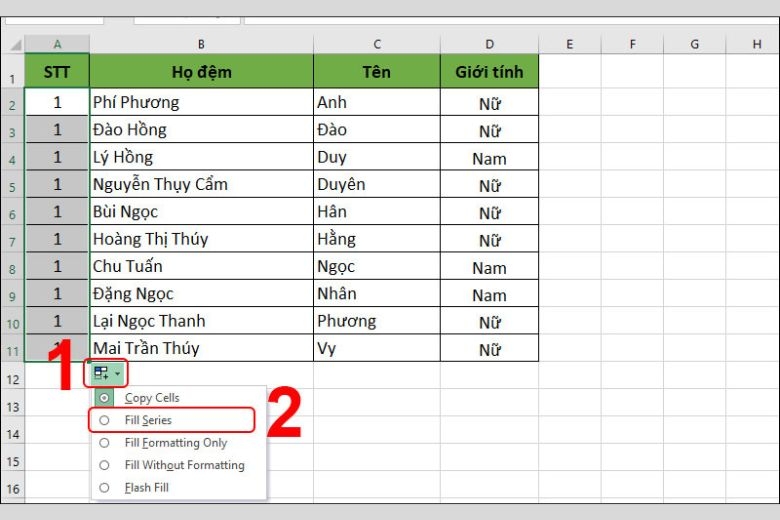Click the Họ đệm header cell

tap(201, 71)
